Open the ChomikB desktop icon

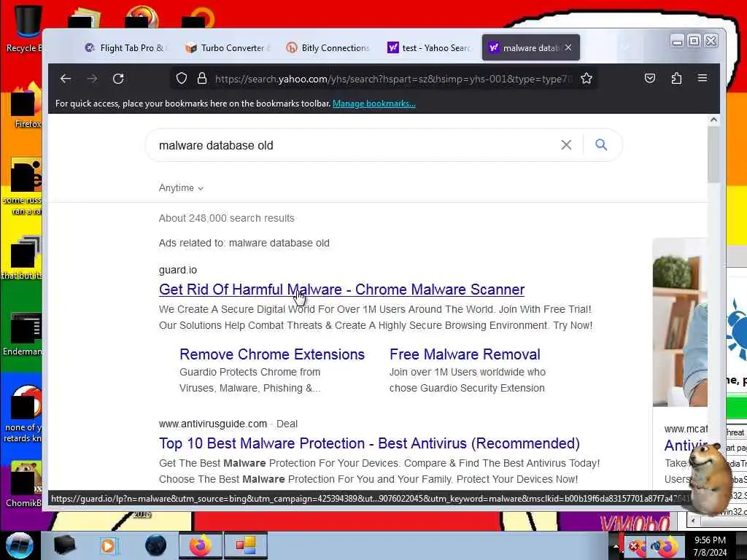(x=24, y=485)
